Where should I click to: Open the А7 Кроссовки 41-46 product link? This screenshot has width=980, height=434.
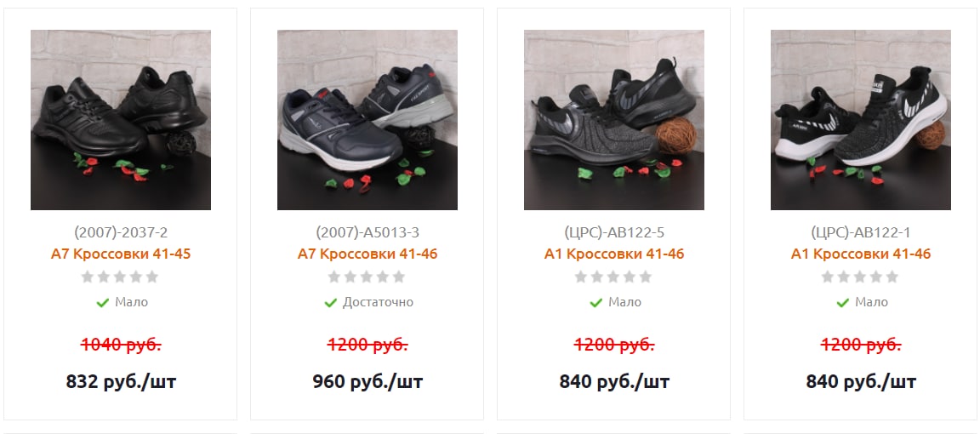(367, 254)
